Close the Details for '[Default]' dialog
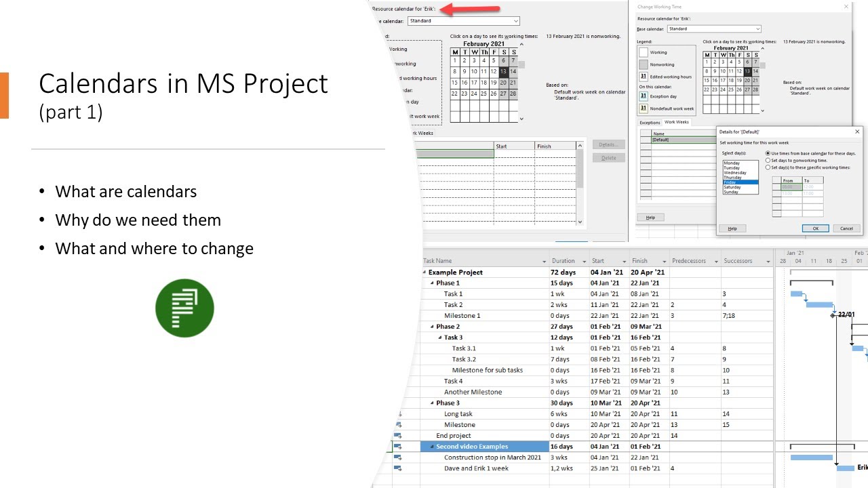 click(x=856, y=131)
